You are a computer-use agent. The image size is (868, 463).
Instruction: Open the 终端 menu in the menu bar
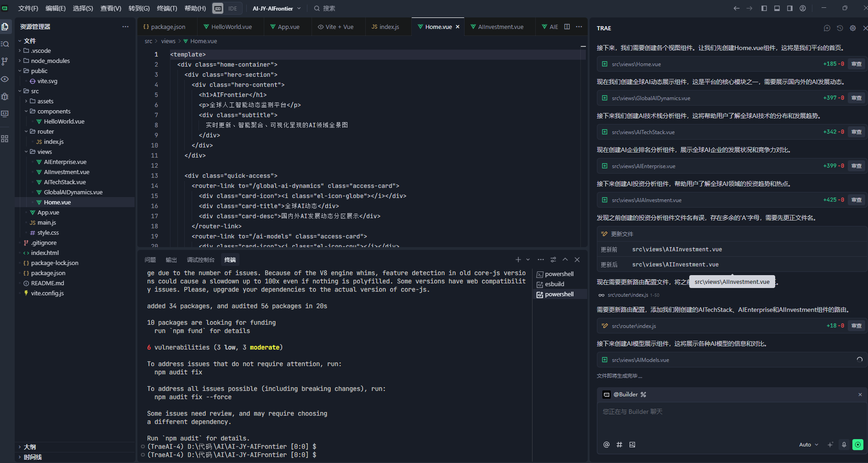click(166, 8)
